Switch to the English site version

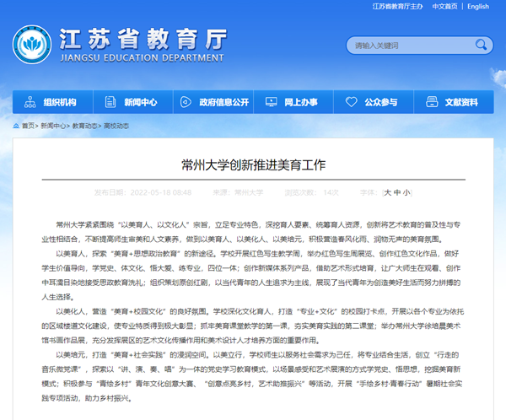coord(476,7)
